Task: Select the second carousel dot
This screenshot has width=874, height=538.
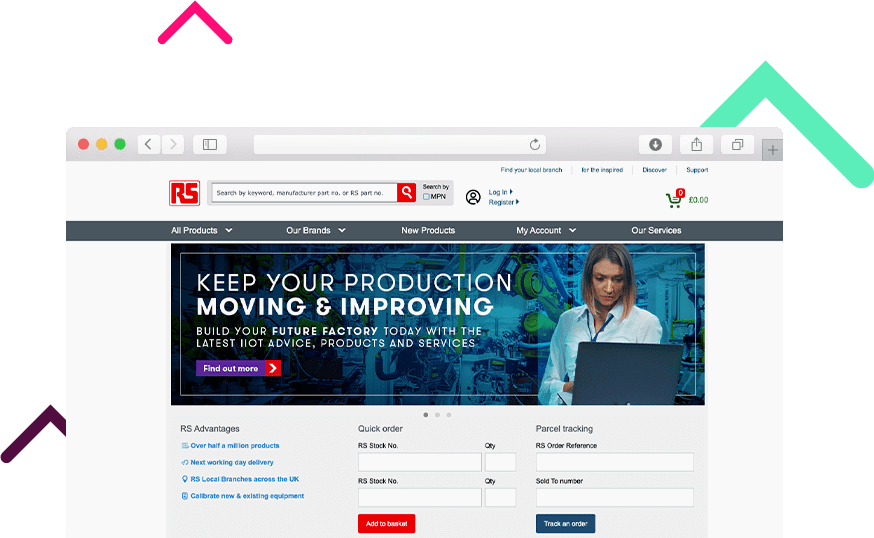Action: 438,415
